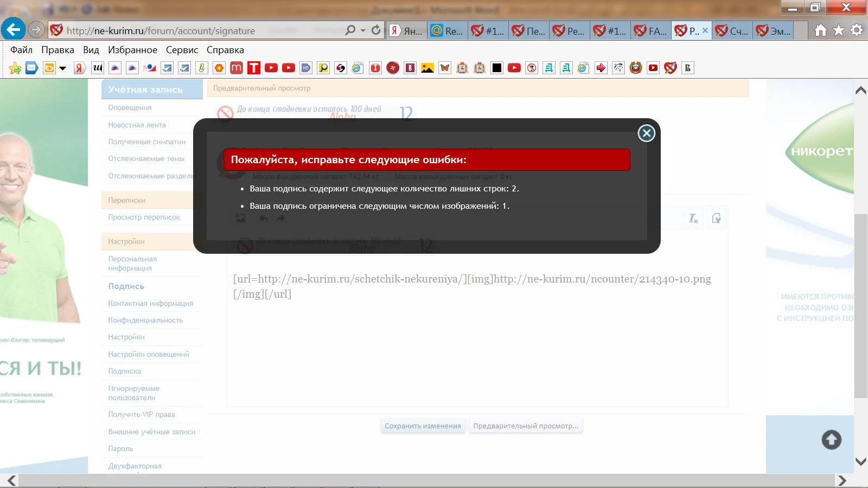Switch to the 'FA...' browser tab

click(x=652, y=31)
